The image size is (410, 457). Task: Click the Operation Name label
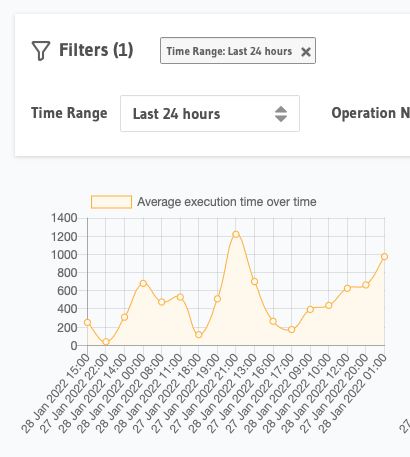coord(371,113)
